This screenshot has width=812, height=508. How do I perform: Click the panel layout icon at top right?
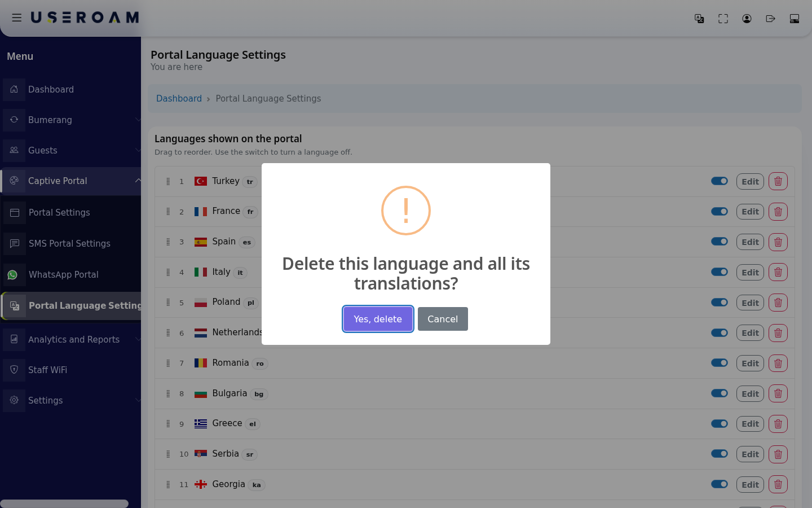(x=794, y=19)
